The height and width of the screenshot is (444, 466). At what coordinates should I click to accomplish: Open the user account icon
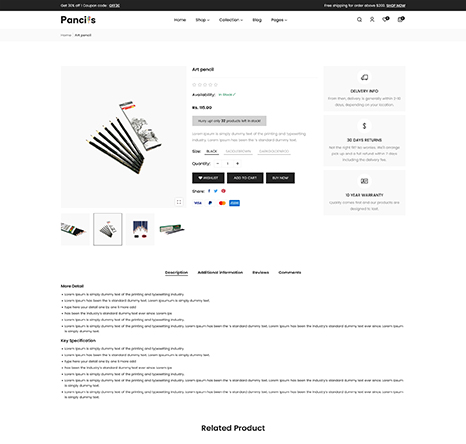pos(372,20)
